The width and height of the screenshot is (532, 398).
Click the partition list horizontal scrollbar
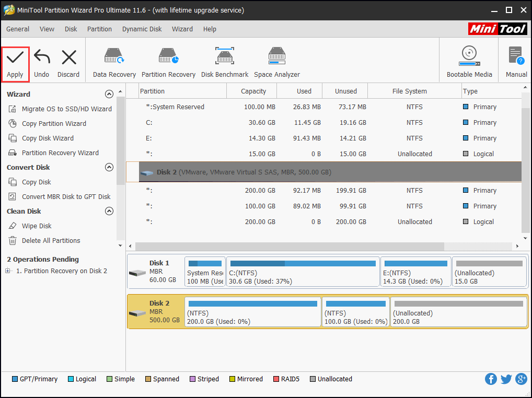tap(290, 246)
